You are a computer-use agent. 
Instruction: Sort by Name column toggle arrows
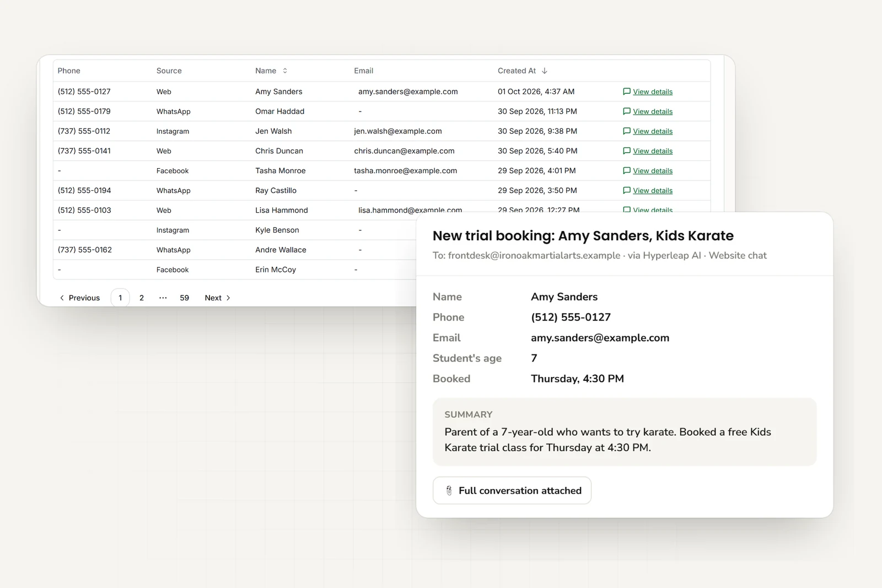coord(285,71)
